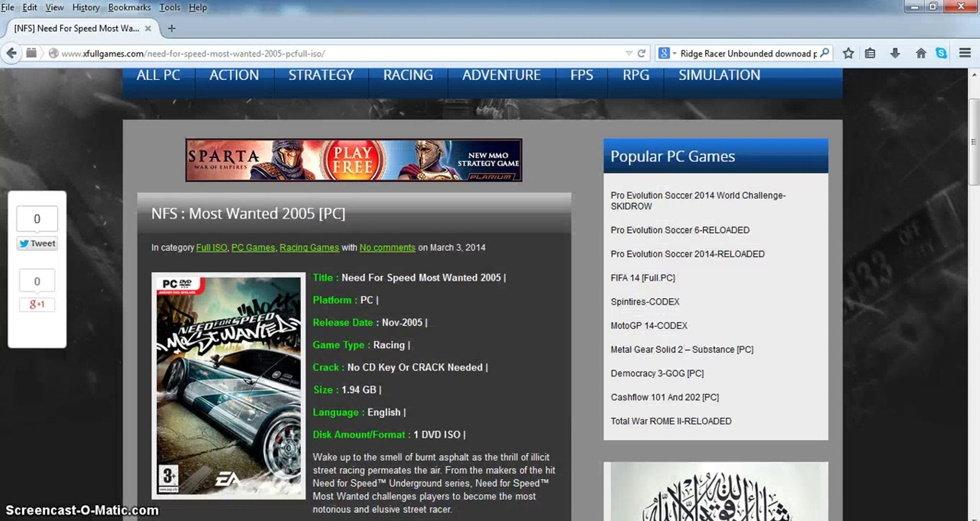The image size is (980, 521).
Task: Click the Tweet share button
Action: [37, 244]
